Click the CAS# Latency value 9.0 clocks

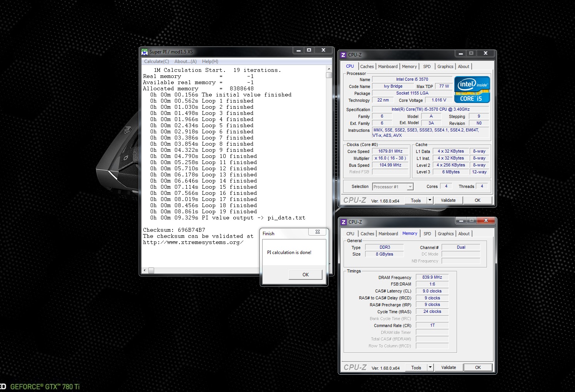432,291
